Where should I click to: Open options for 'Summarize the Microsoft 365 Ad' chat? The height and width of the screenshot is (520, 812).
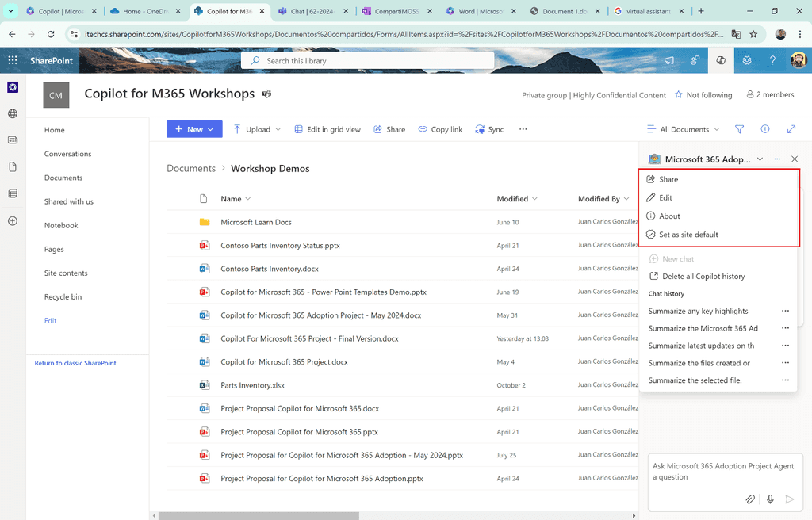[x=785, y=328]
